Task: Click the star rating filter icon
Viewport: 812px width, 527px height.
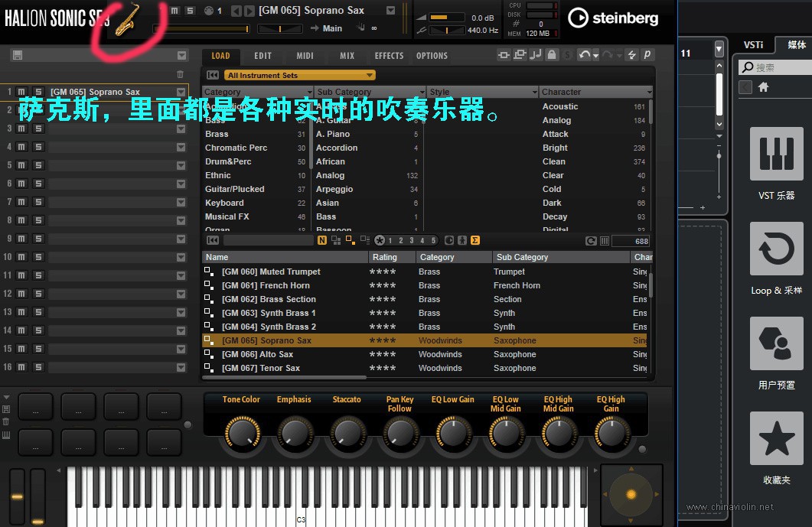Action: (380, 240)
